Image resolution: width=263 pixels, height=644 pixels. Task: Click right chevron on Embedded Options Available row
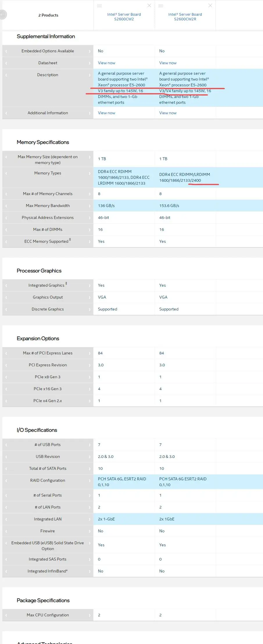[90, 51]
